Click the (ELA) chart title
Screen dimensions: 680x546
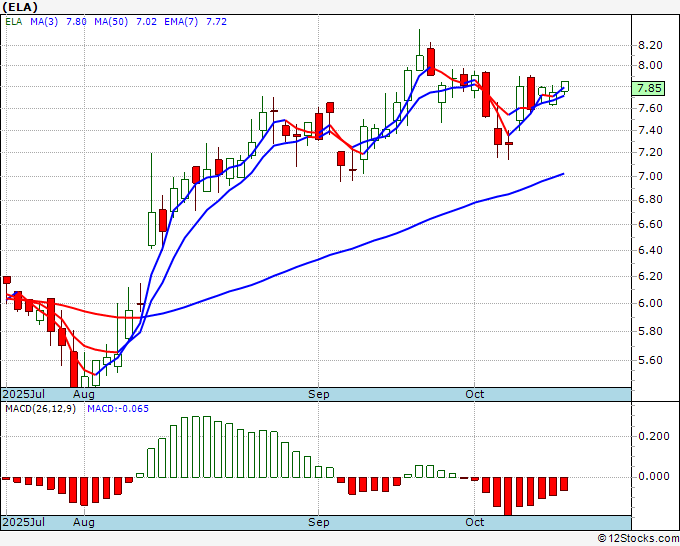[x=20, y=7]
